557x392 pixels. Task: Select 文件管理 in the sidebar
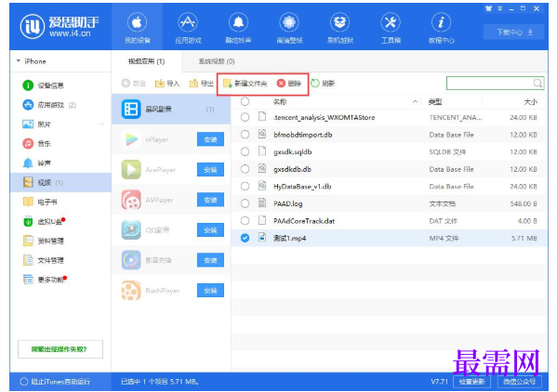pos(51,260)
